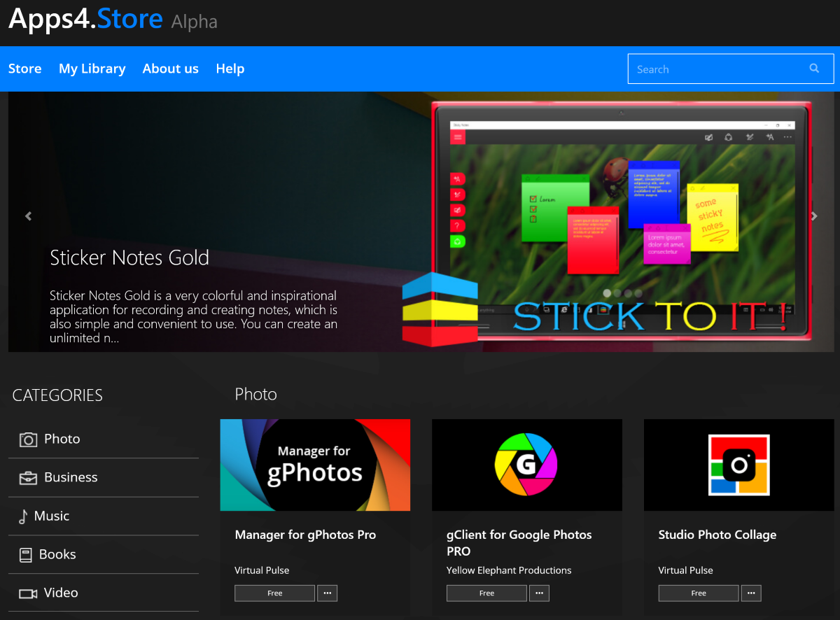The width and height of the screenshot is (840, 620).
Task: Click Virtual Pulse publisher under Studio Photo Collage
Action: coord(686,570)
